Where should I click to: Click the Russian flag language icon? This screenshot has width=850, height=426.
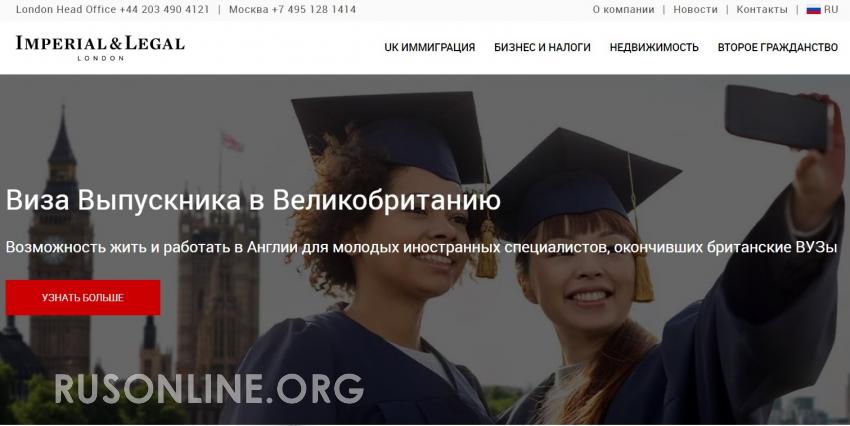813,10
